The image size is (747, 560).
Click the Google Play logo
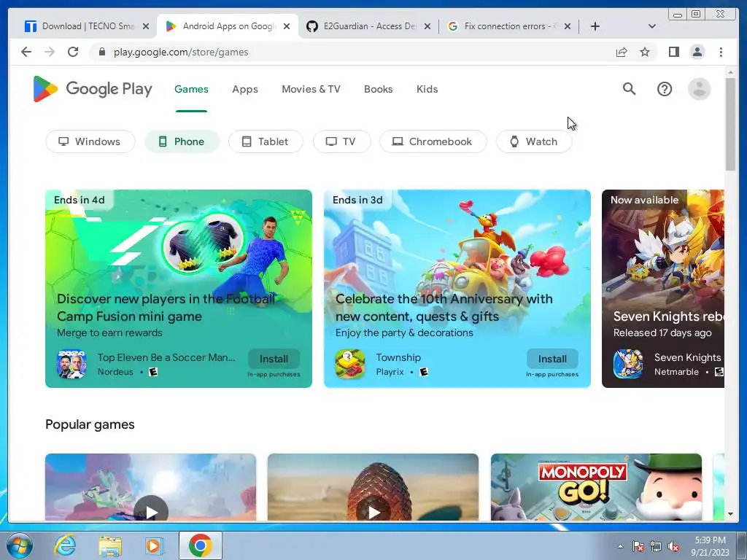(x=93, y=89)
